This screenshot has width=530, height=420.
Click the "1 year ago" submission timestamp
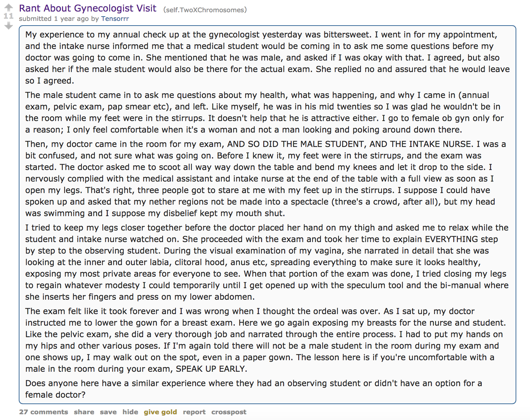[71, 18]
